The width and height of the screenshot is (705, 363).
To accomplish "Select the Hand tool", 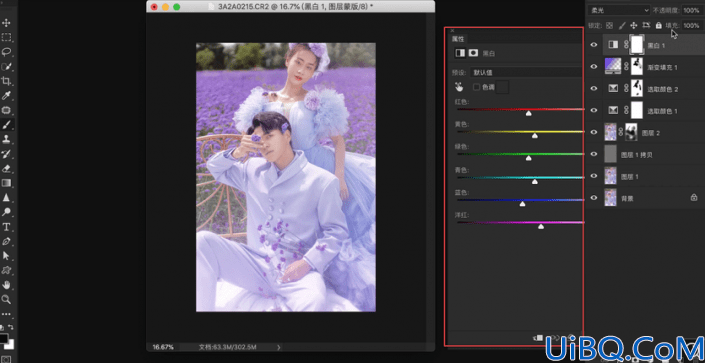I will coord(6,285).
